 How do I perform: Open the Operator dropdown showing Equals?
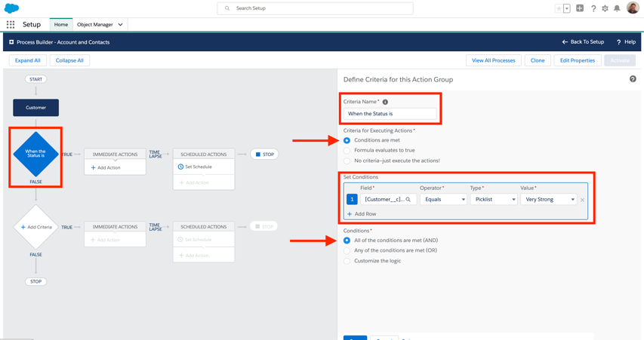(443, 200)
